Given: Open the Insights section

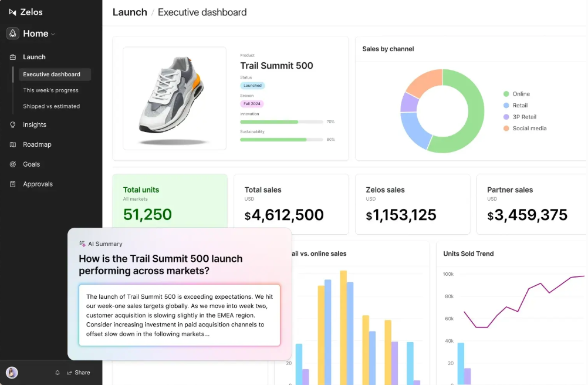Looking at the screenshot, I should click(35, 124).
